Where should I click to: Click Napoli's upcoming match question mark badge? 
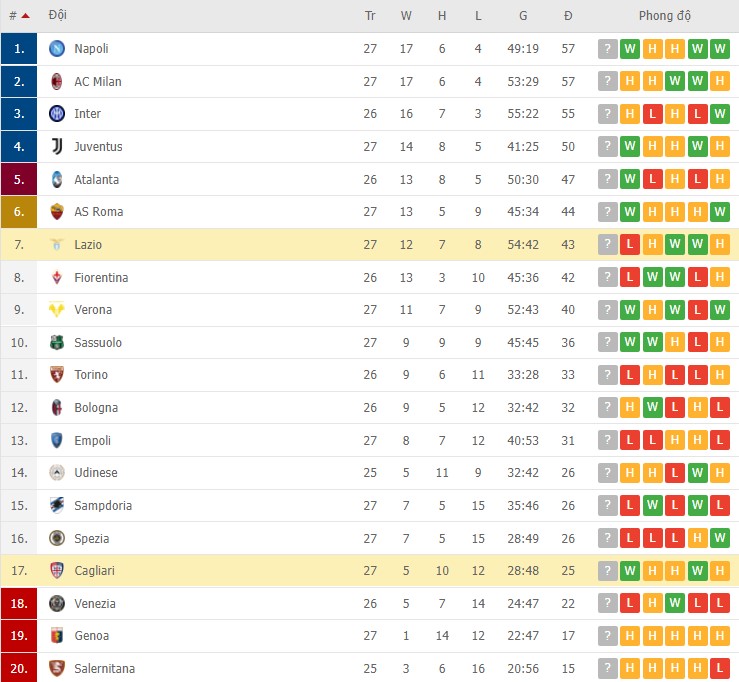click(x=607, y=49)
